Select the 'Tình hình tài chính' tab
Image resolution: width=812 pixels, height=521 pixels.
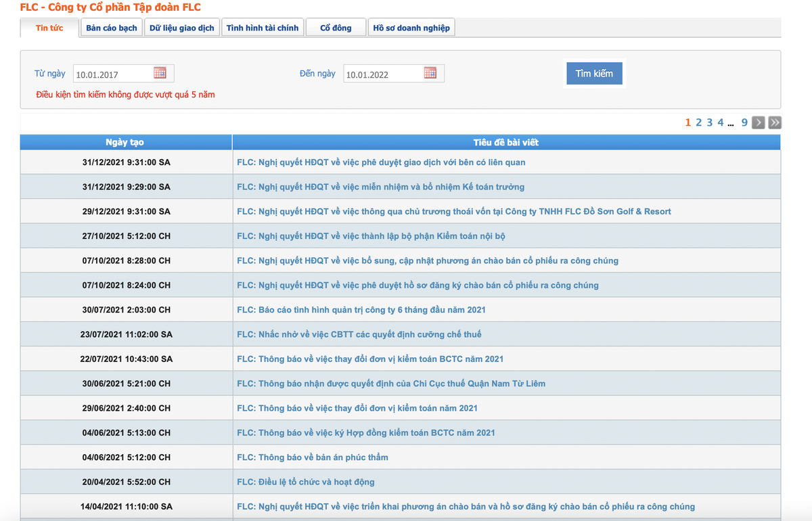pyautogui.click(x=262, y=28)
